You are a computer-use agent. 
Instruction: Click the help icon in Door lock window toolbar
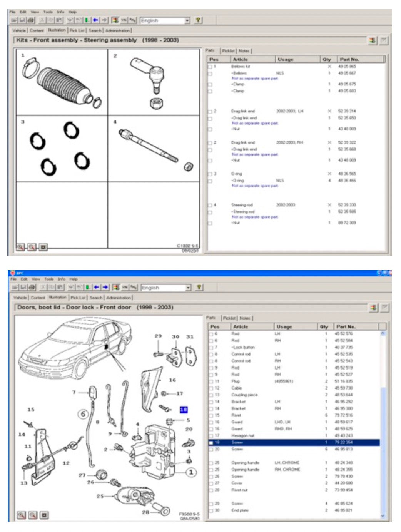pyautogui.click(x=199, y=287)
